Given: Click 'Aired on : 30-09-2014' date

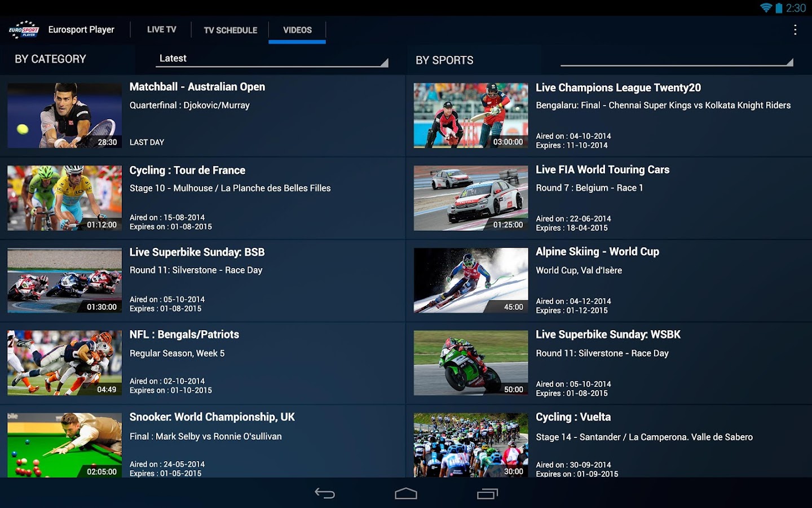Looking at the screenshot, I should (573, 465).
